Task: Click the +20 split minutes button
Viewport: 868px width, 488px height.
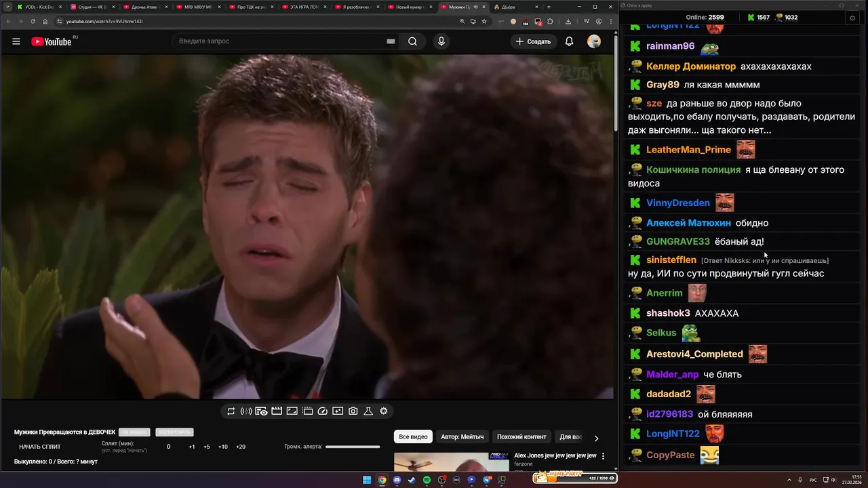Action: coord(241,447)
